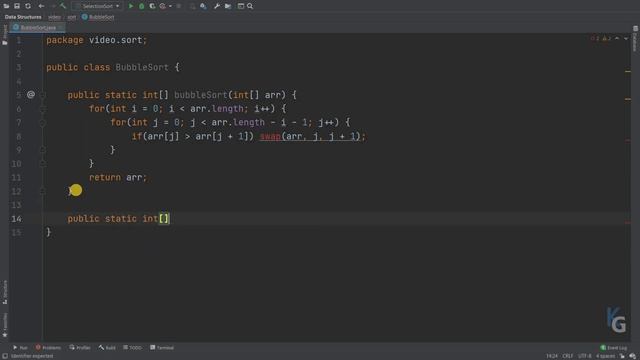
Task: Run with Coverage icon in toolbar
Action: 152,6
